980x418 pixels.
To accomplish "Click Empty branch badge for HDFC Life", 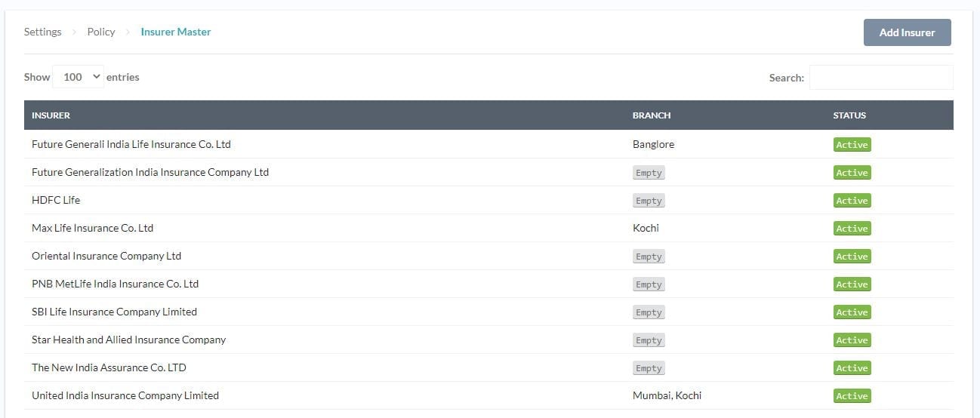I will [x=649, y=201].
